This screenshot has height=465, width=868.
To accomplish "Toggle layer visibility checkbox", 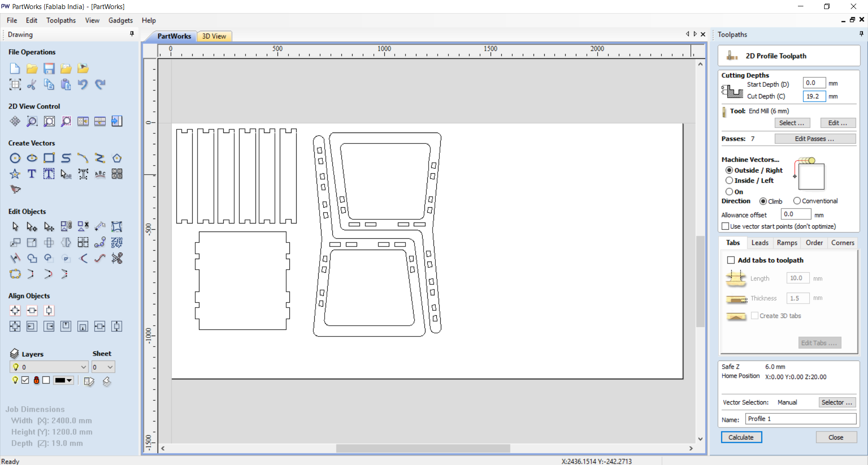I will (25, 380).
